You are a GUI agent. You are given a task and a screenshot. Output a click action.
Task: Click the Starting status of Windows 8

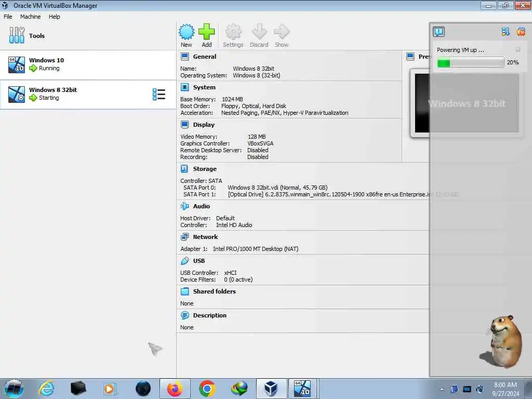(49, 98)
